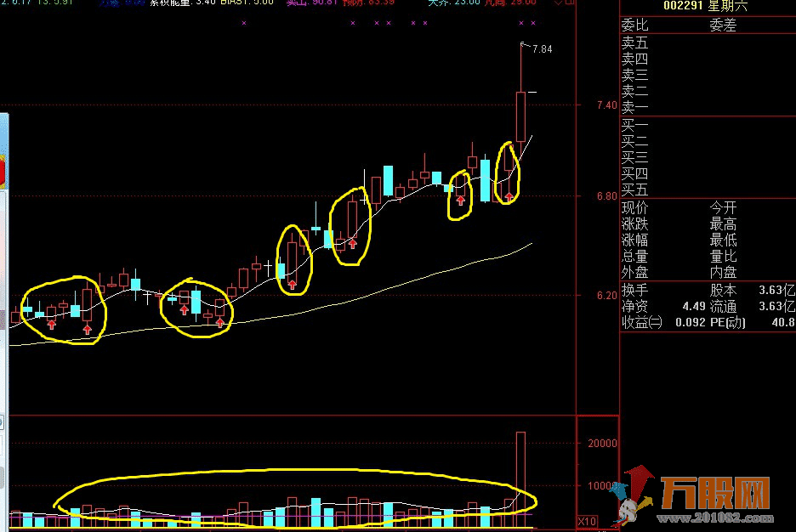Click the 7.84 highest price marker
This screenshot has height=532, width=796.
[543, 49]
